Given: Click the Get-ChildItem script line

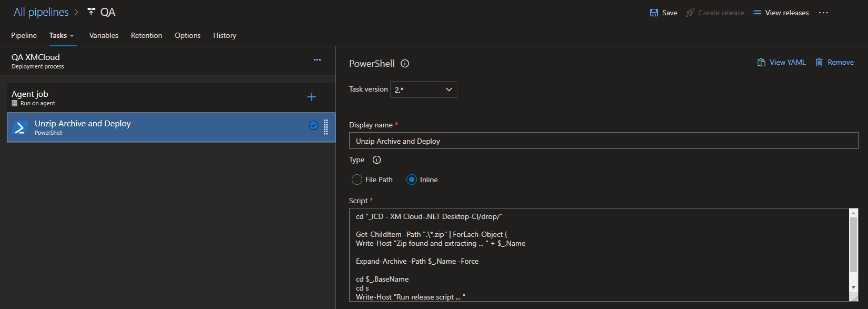Looking at the screenshot, I should [x=432, y=234].
